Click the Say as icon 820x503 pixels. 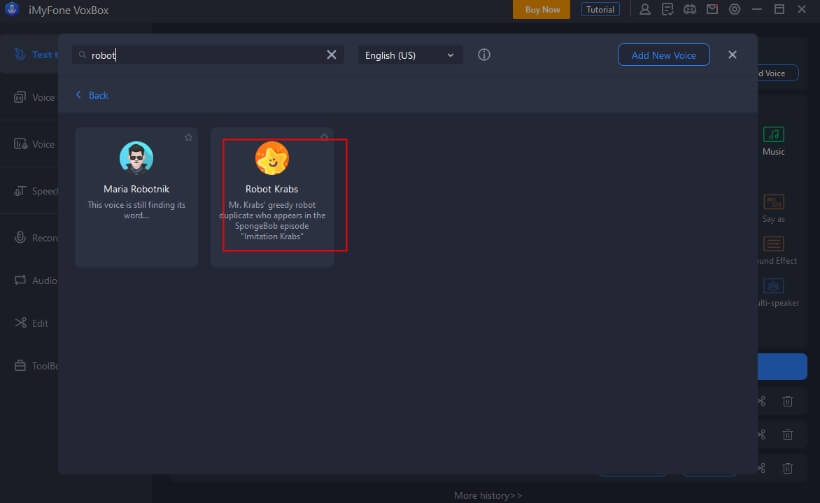click(x=773, y=202)
